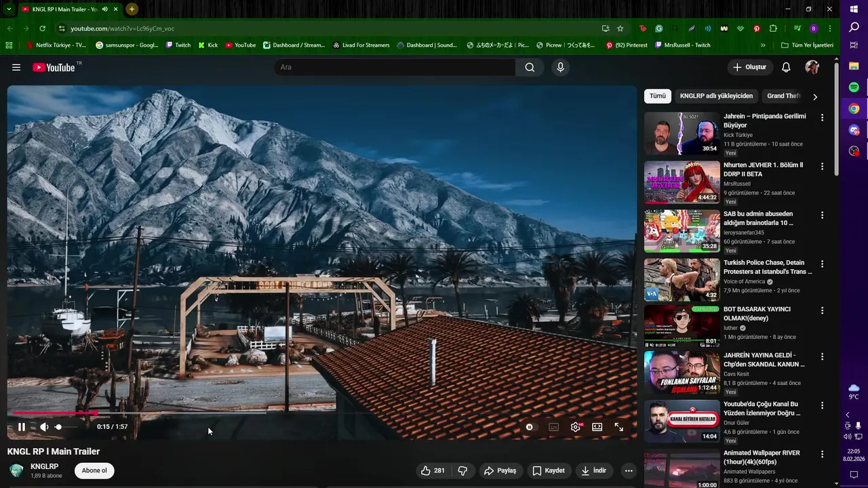
Task: Open the Turkish Police Chase thumbnail
Action: point(682,279)
